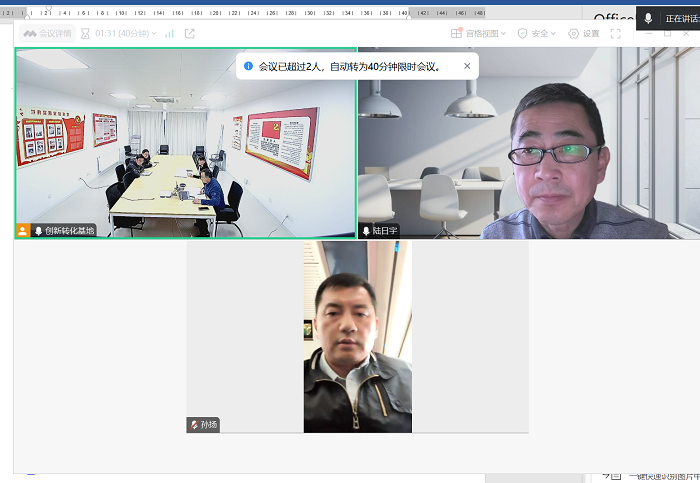
Task: Select 孙扬's video tile
Action: click(x=357, y=335)
